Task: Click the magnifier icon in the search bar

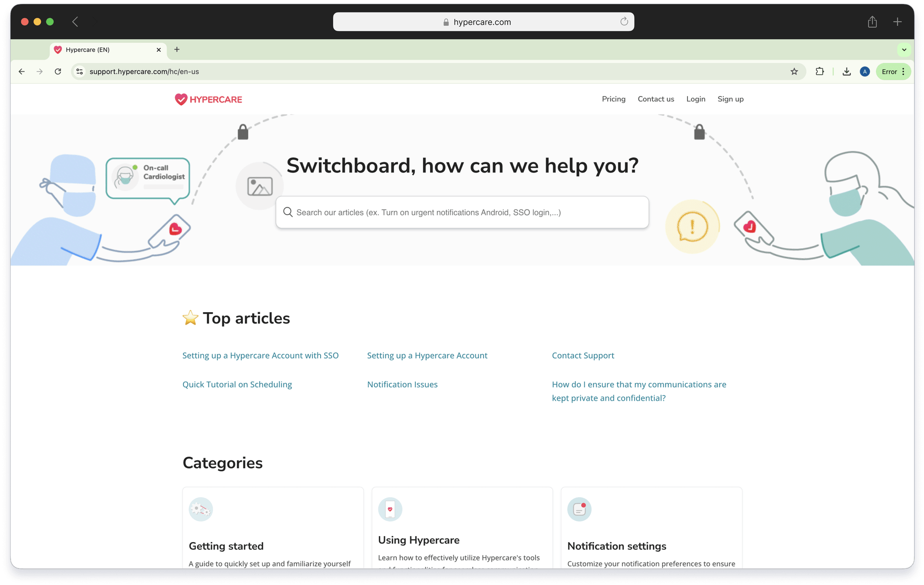Action: point(287,212)
